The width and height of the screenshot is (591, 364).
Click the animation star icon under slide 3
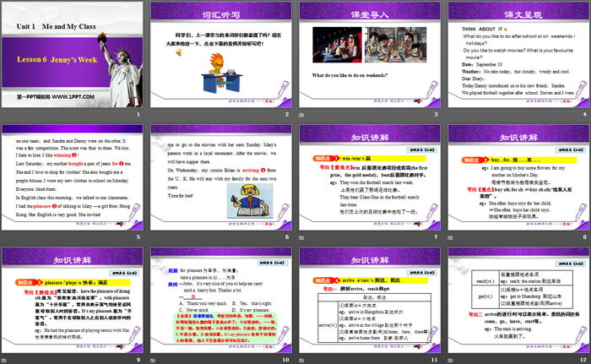(301, 115)
